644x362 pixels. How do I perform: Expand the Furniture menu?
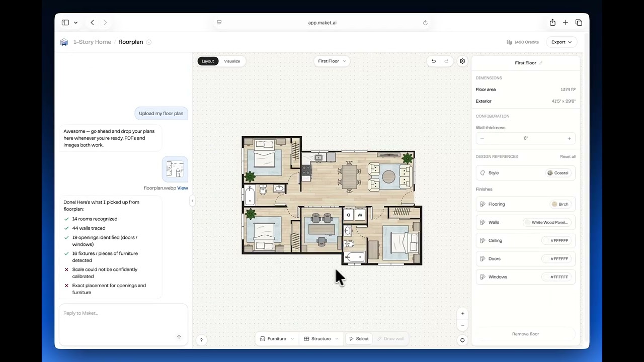coord(277,339)
